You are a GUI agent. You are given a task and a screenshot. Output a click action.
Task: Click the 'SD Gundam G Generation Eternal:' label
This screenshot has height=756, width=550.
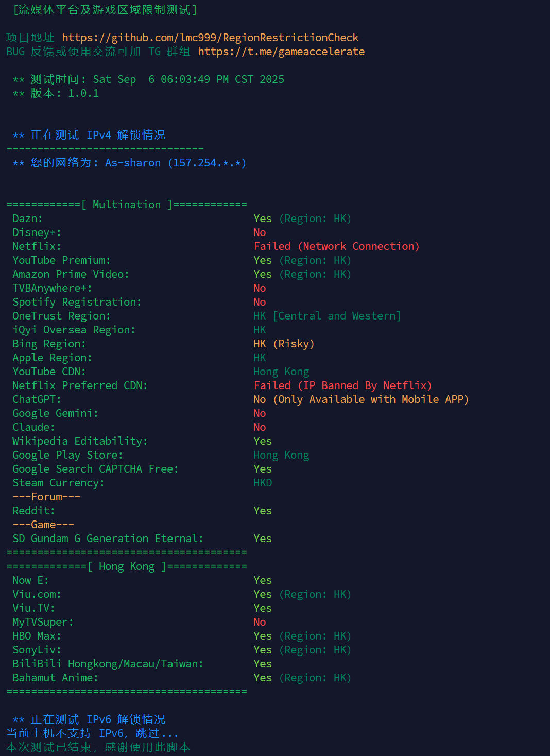tap(108, 539)
